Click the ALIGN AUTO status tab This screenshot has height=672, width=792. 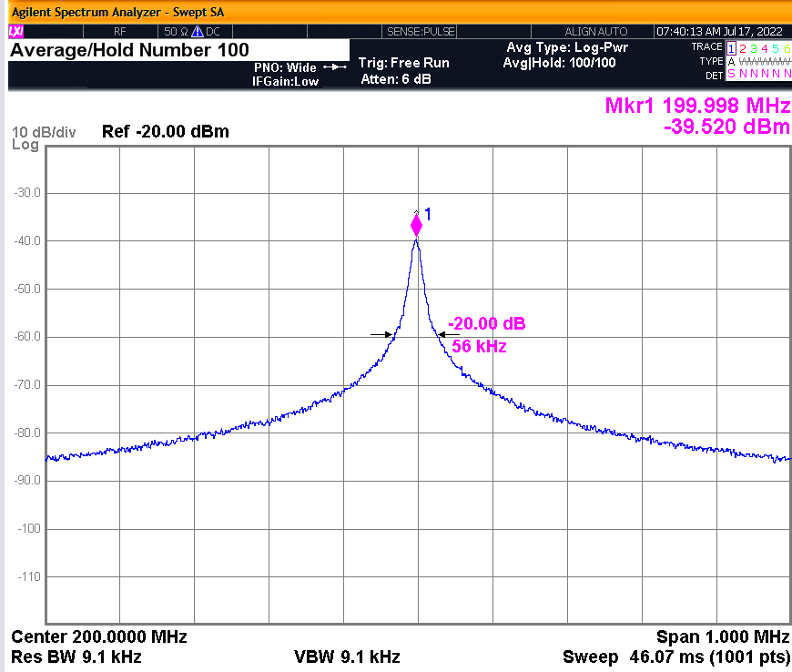(596, 31)
